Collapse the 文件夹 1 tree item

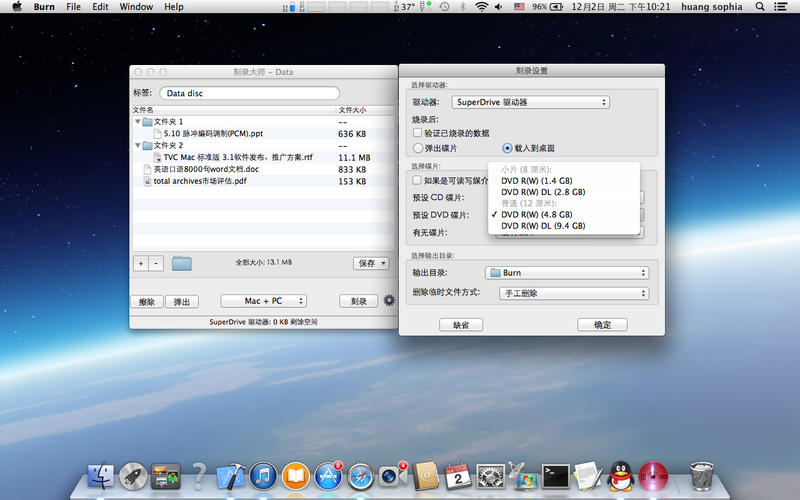[x=138, y=122]
